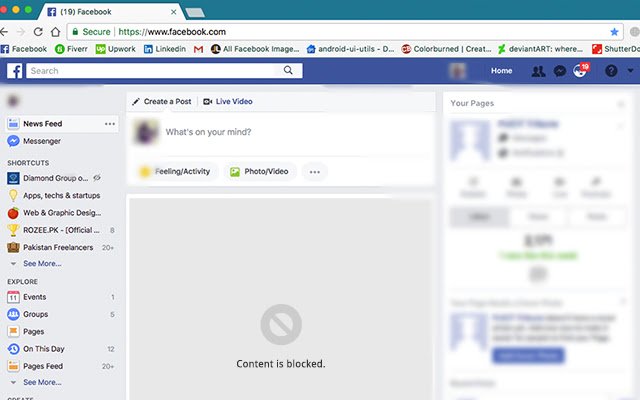Open On This Day in Explore

click(36, 349)
